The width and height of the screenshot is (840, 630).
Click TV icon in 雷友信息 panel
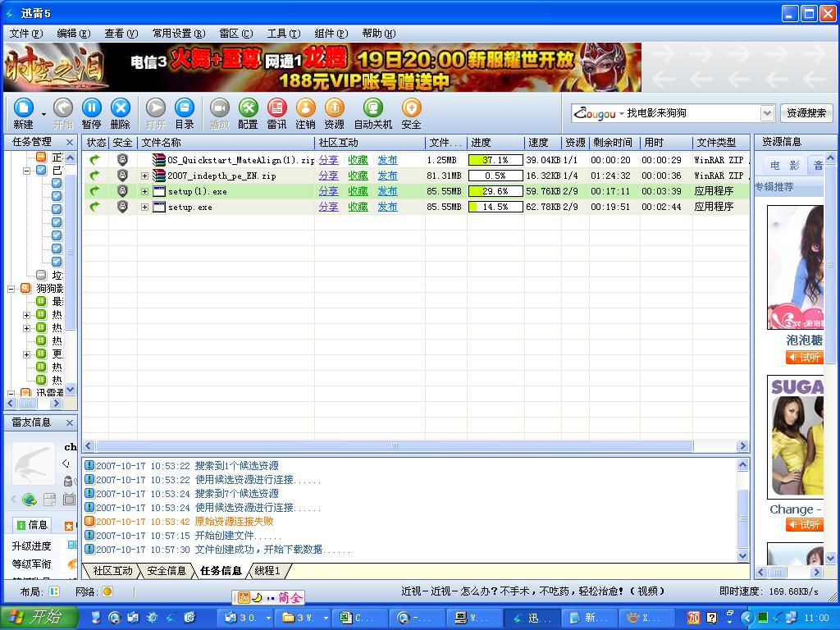point(69,500)
